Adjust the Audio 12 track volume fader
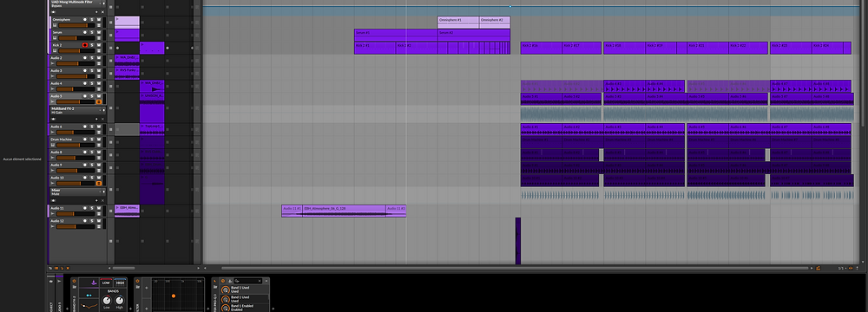 (76, 226)
